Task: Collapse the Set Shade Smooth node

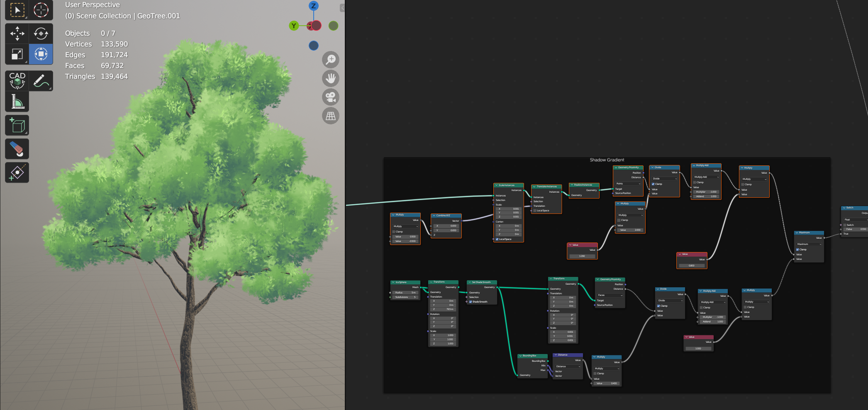Action: 470,282
